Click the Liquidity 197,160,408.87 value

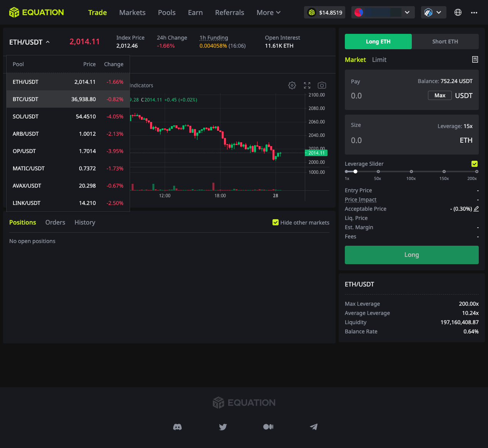[460, 322]
